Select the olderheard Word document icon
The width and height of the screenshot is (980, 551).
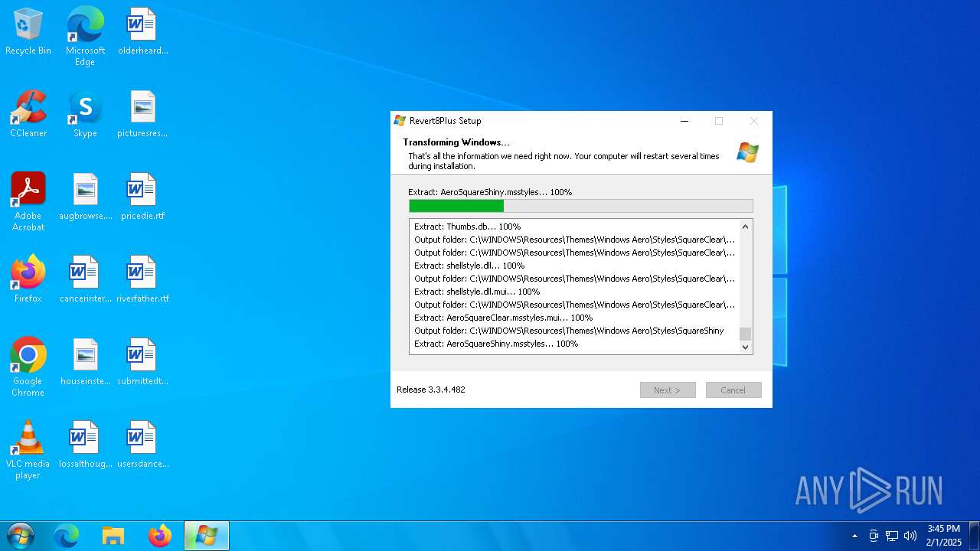point(142,32)
